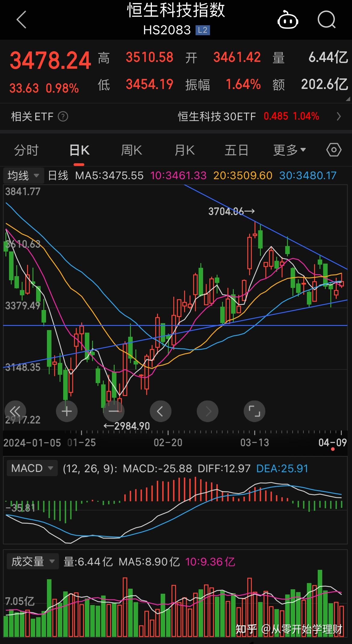Tap the MA20 value 20:3509.60

pyautogui.click(x=243, y=175)
